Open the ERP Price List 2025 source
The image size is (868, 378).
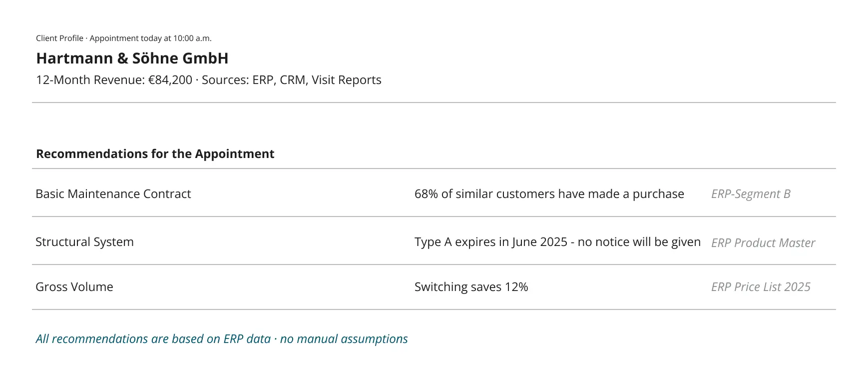pos(761,287)
